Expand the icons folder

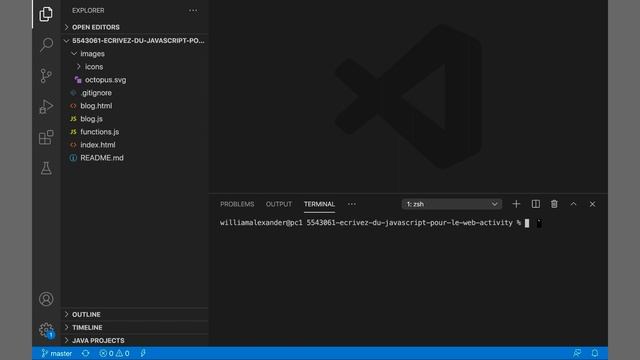coord(135,67)
